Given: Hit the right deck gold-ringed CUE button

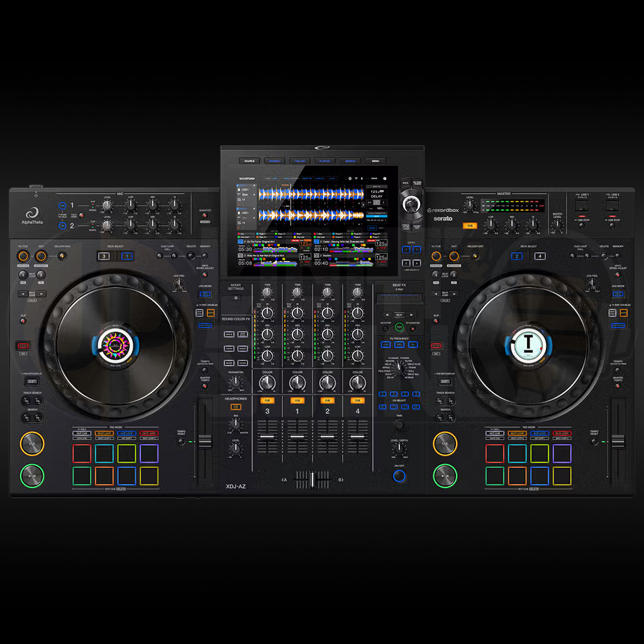Looking at the screenshot, I should tap(445, 443).
